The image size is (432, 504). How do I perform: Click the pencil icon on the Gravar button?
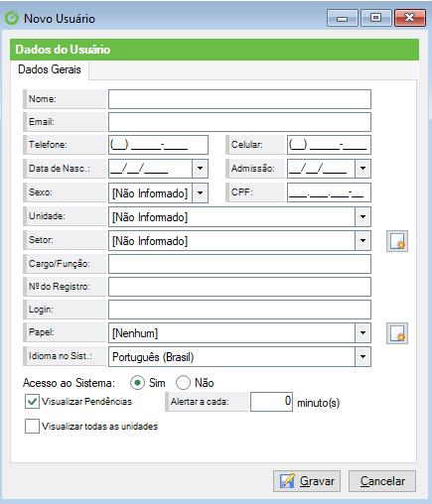pos(287,481)
